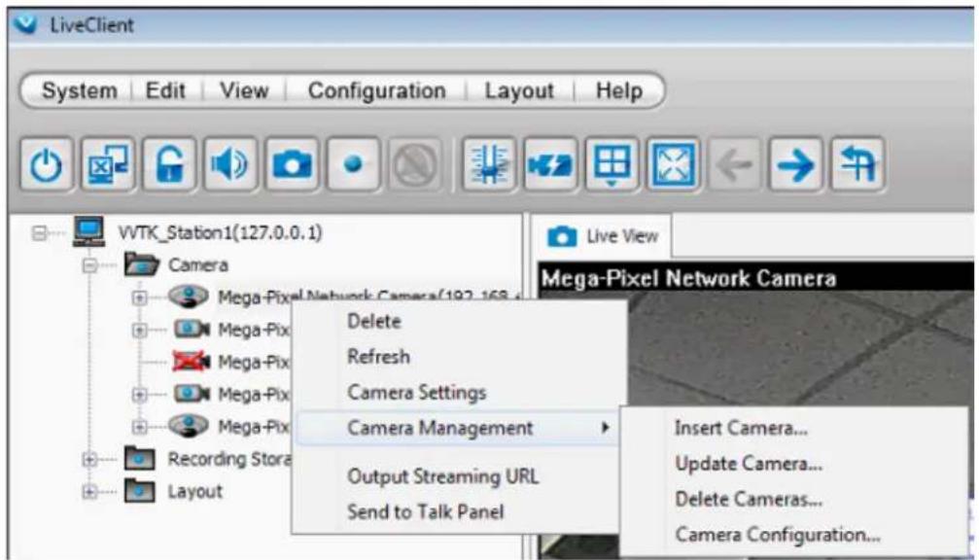Open the Edit menu

click(x=165, y=90)
